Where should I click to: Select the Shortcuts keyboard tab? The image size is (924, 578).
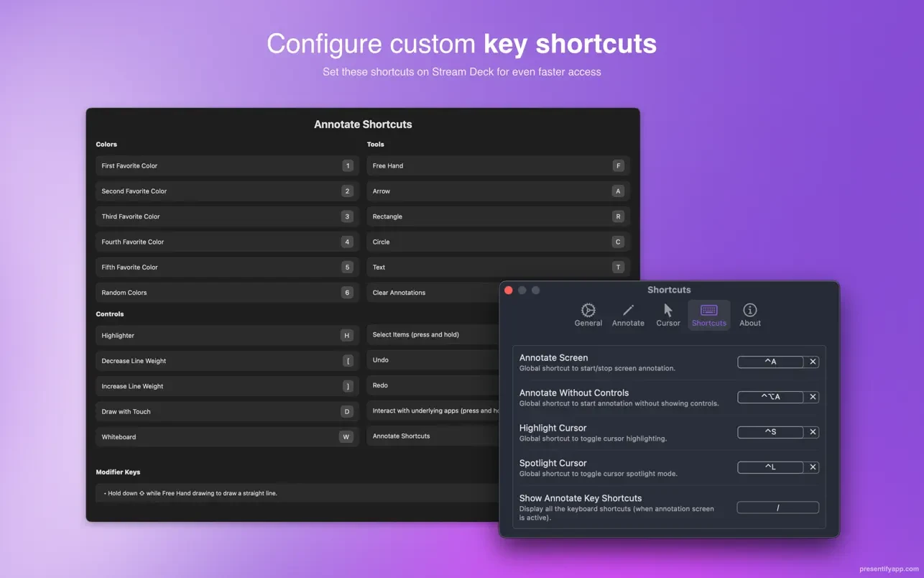point(708,315)
